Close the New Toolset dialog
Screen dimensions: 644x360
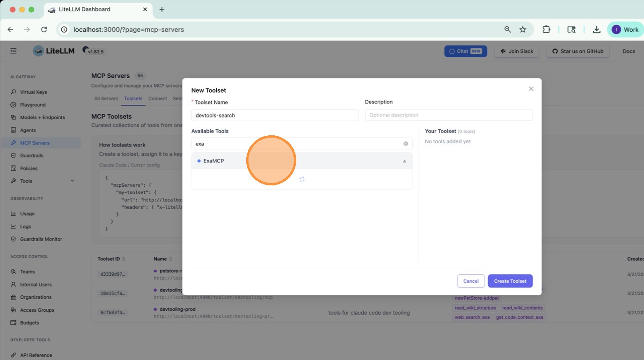(x=531, y=89)
